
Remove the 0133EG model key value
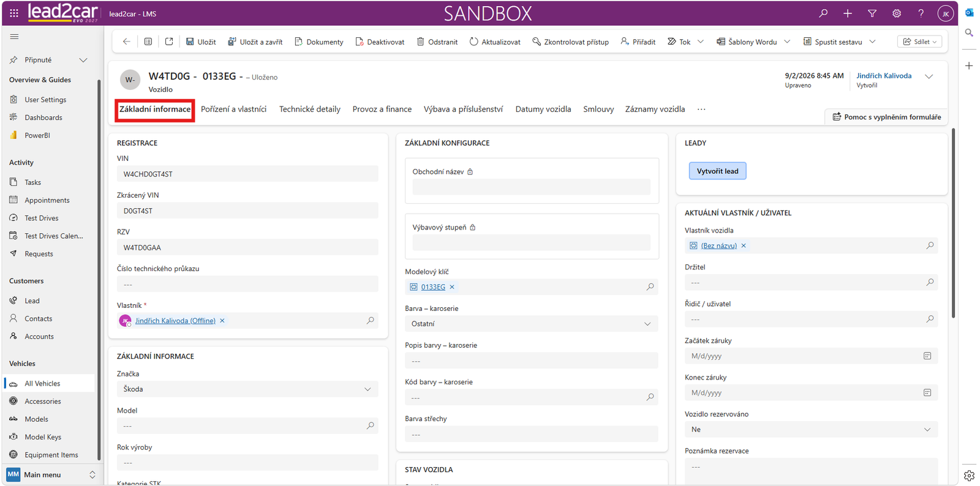click(452, 287)
